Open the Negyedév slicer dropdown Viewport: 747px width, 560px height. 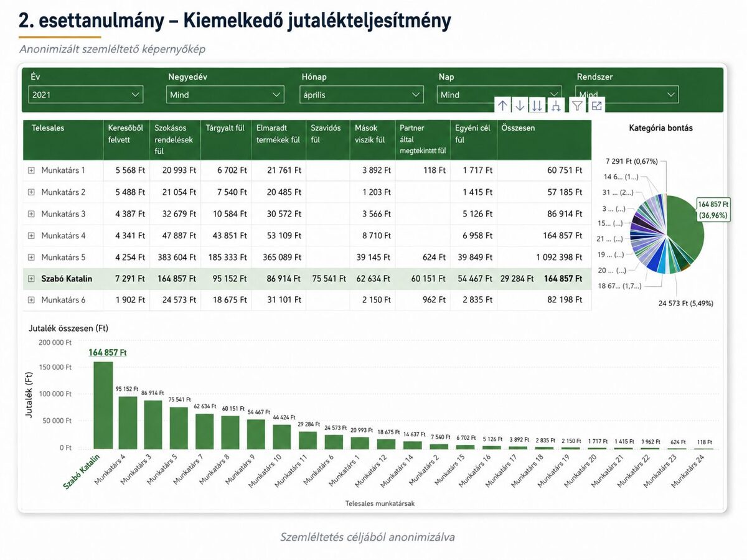pos(225,95)
